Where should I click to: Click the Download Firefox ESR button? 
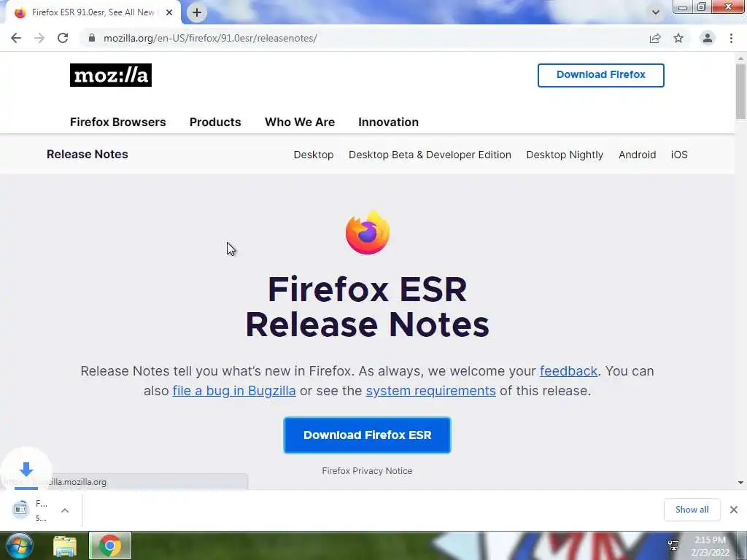(367, 435)
